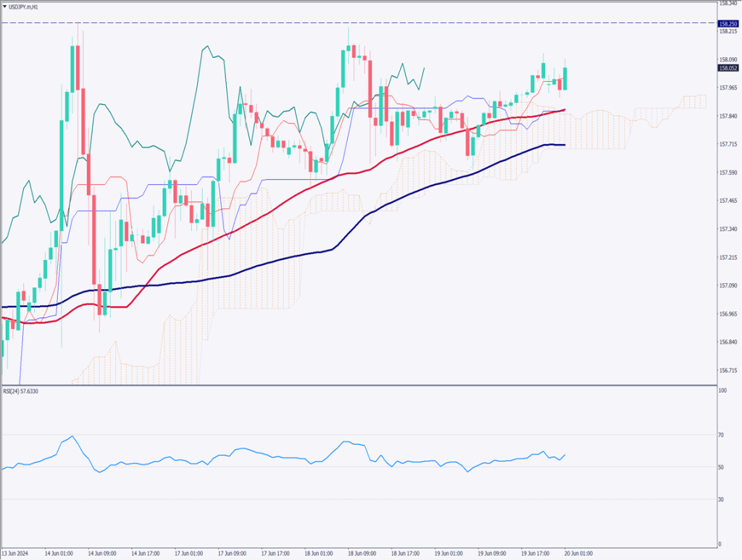Click the 158.340 price axis label

click(728, 4)
